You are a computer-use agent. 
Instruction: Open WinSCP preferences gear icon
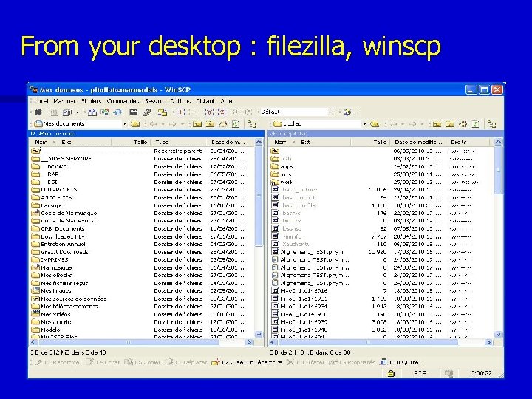point(38,112)
